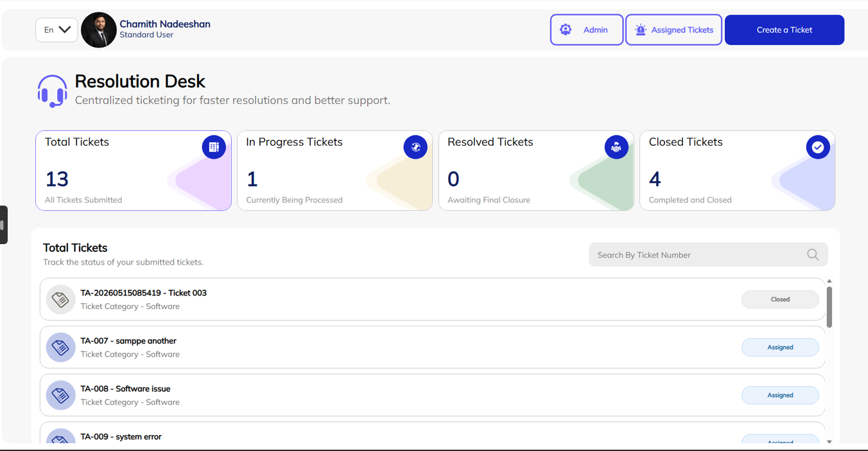Select the Closed Tickets card
The width and height of the screenshot is (868, 451).
click(x=737, y=171)
